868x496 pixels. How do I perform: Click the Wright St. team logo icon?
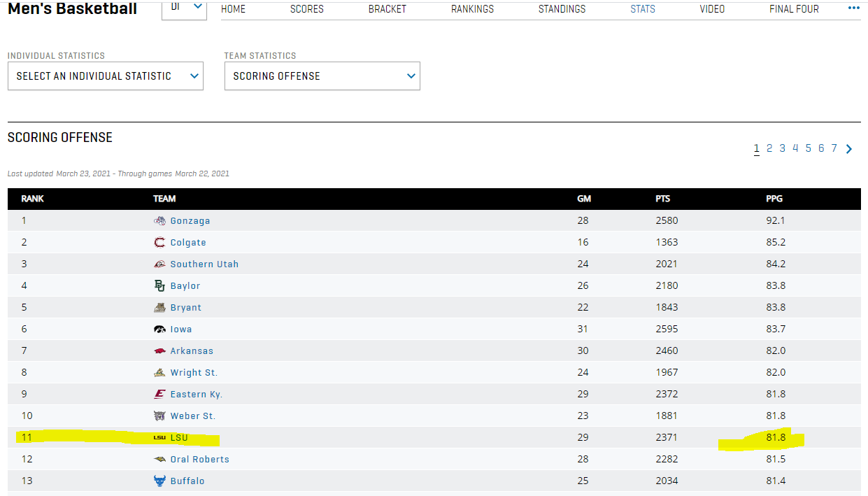(x=159, y=372)
